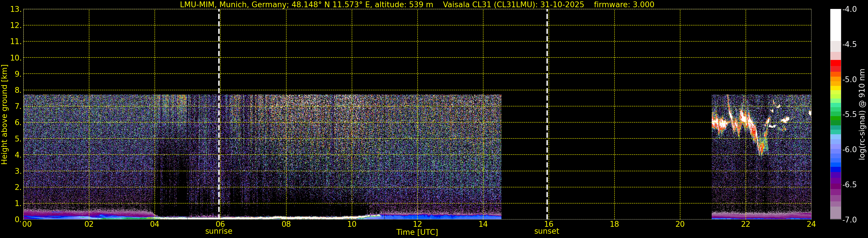Click the "Height above ground [km]" axis label
This screenshot has height=238, width=868.
pyautogui.click(x=4, y=115)
